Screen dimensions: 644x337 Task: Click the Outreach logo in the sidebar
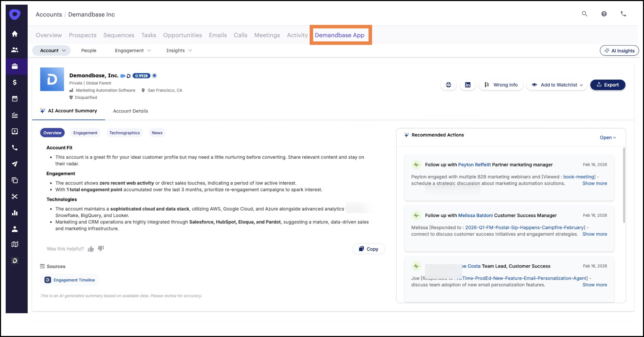click(x=15, y=14)
